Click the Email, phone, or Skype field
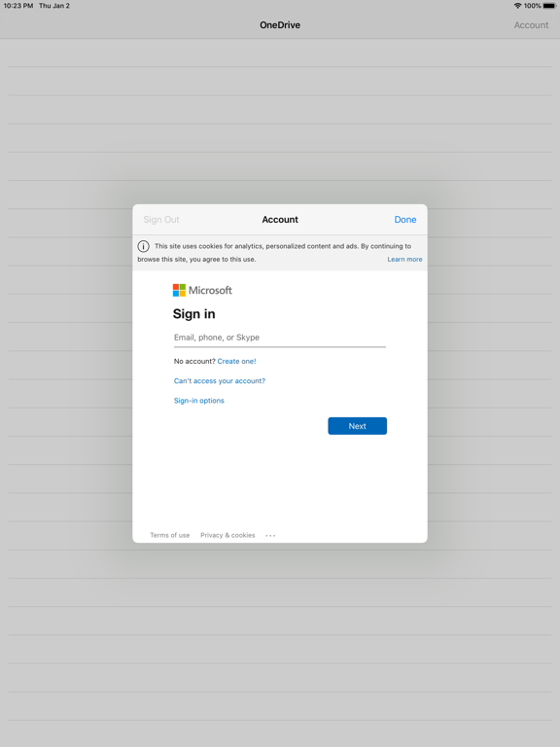 pos(280,338)
